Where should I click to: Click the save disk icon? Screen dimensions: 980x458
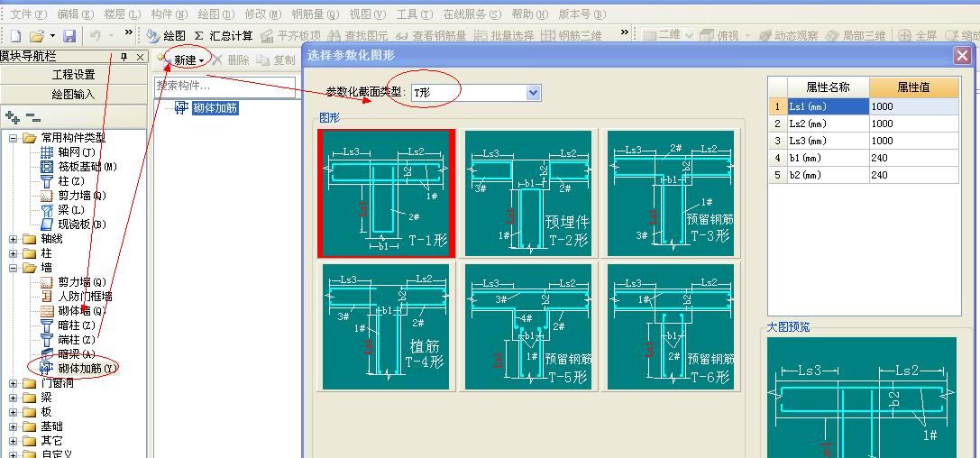coord(69,35)
